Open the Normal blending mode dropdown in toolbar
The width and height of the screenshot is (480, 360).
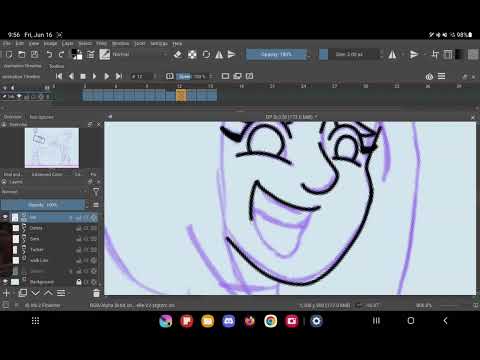140,54
